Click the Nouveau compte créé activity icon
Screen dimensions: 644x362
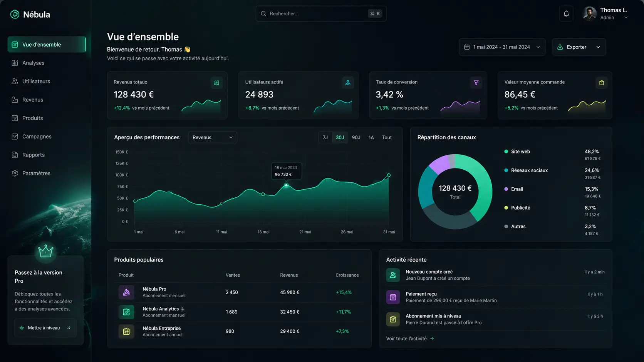click(393, 275)
